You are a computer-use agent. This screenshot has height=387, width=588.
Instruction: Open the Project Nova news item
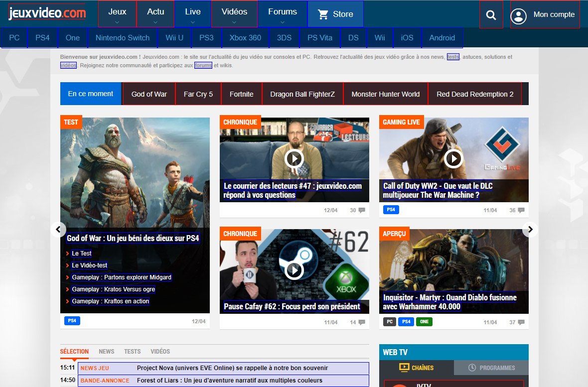click(224, 368)
